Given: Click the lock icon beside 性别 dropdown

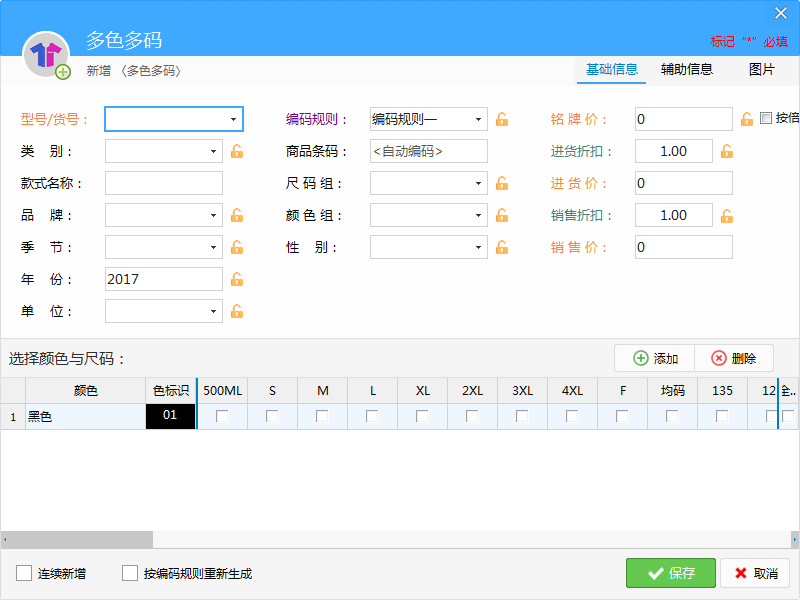Looking at the screenshot, I should [502, 247].
